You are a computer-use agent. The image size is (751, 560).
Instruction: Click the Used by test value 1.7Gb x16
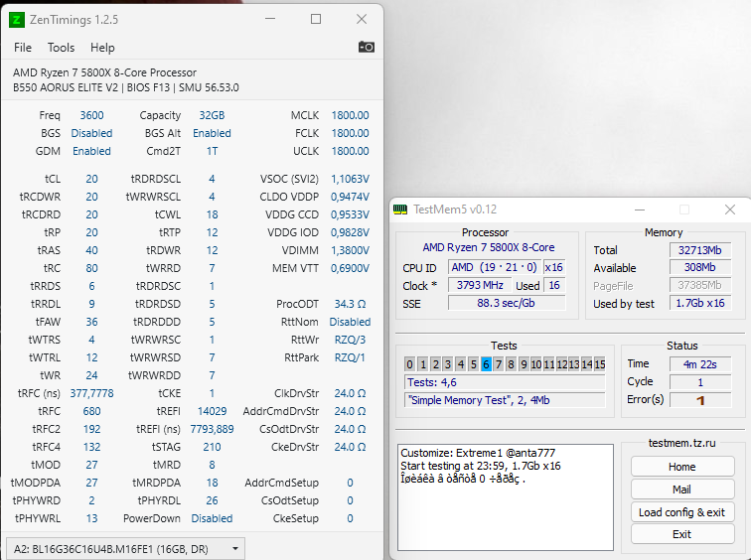pyautogui.click(x=699, y=303)
